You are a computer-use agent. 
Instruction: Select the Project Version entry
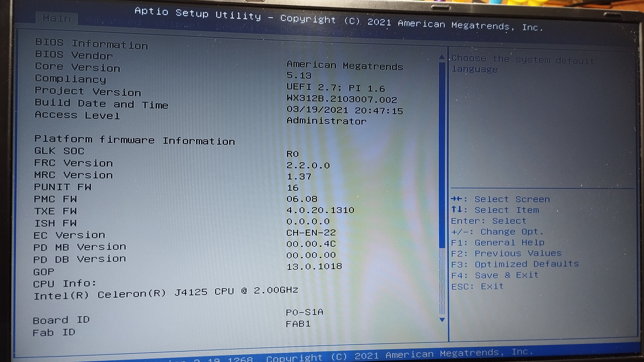pos(88,91)
